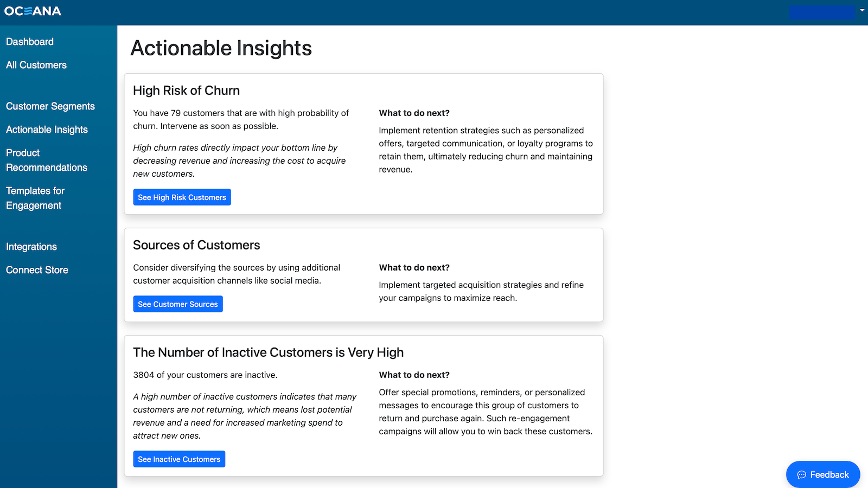Viewport: 868px width, 488px height.
Task: Select Integrations in the sidebar
Action: click(31, 247)
